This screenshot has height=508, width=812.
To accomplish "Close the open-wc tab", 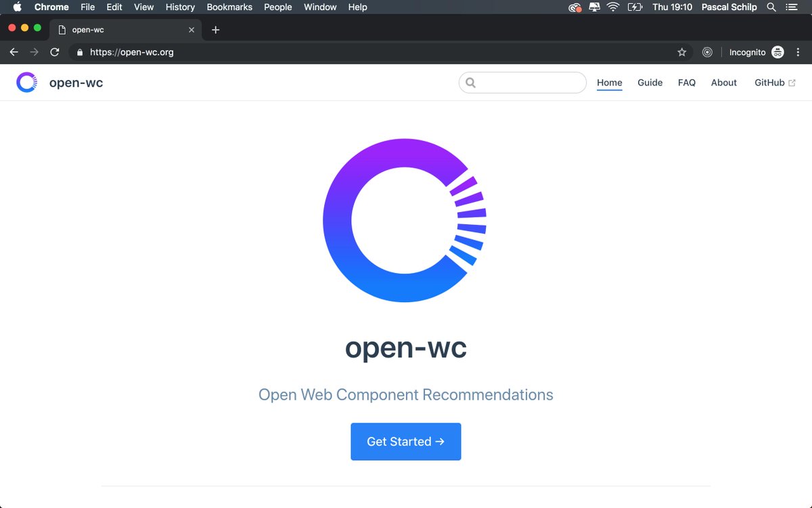I will [x=191, y=30].
